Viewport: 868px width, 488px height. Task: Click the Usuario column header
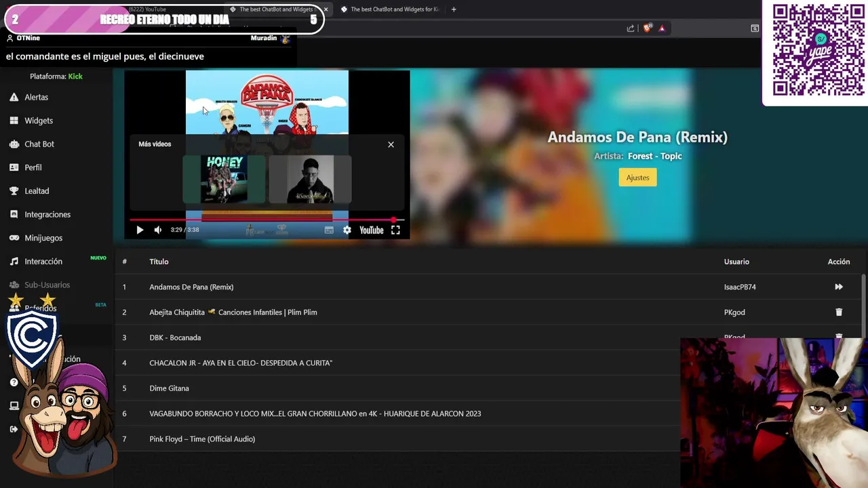pyautogui.click(x=736, y=262)
